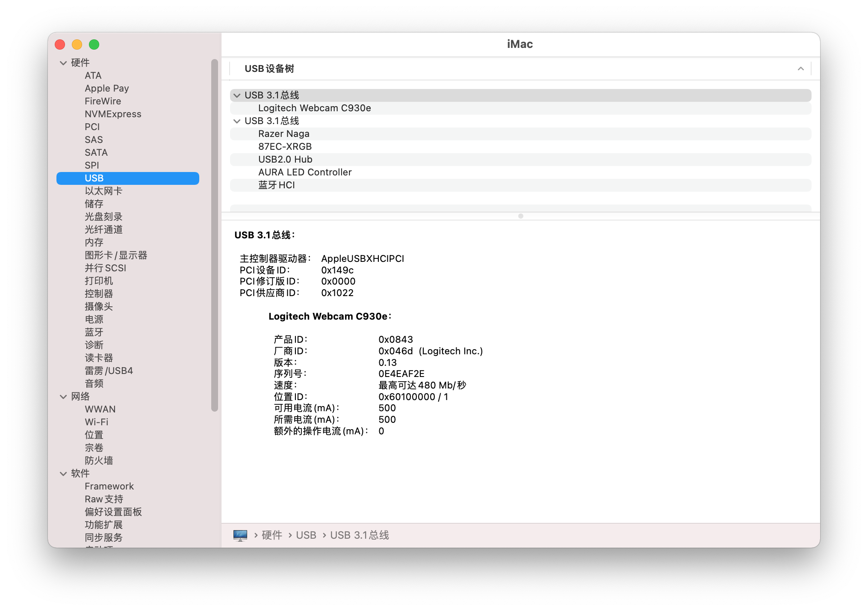868x611 pixels.
Task: Collapse the 软件 sidebar section
Action: (63, 474)
